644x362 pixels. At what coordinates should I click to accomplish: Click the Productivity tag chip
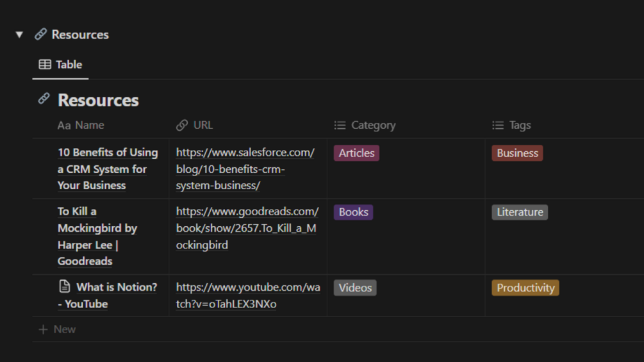(525, 288)
